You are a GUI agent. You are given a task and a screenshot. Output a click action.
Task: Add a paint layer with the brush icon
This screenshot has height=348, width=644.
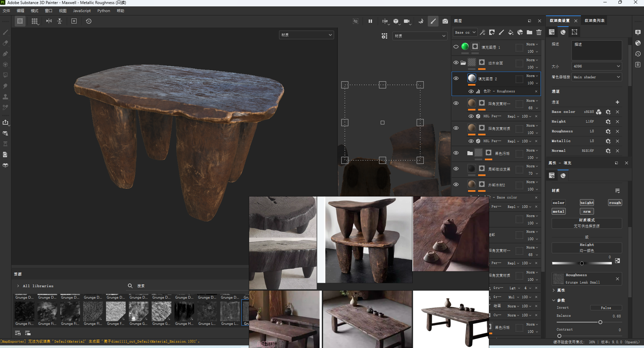(x=501, y=32)
